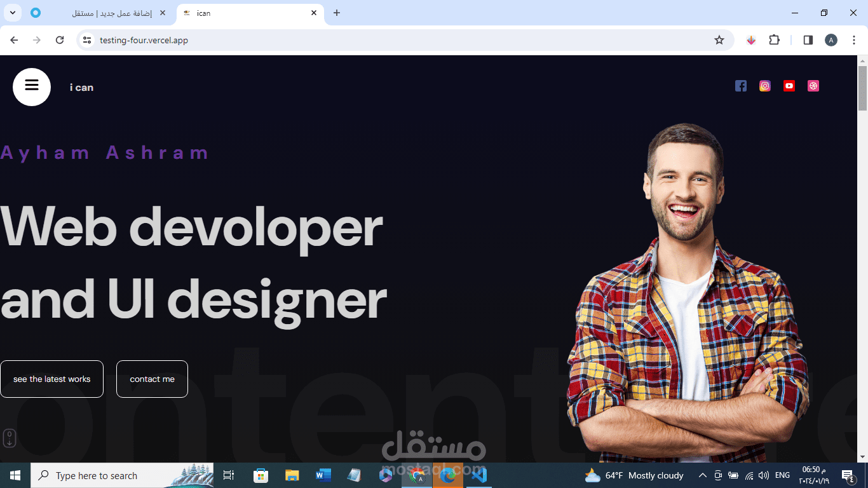The width and height of the screenshot is (868, 488).
Task: Click the browser forward arrow
Action: click(37, 40)
